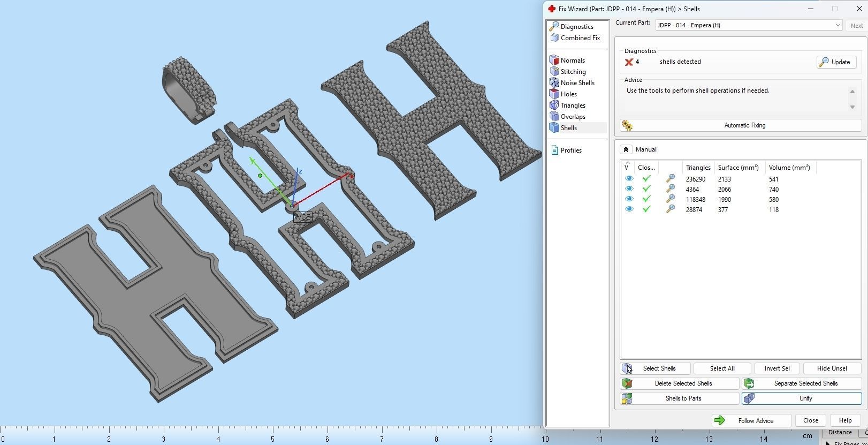Click the Invert Sel button

777,368
